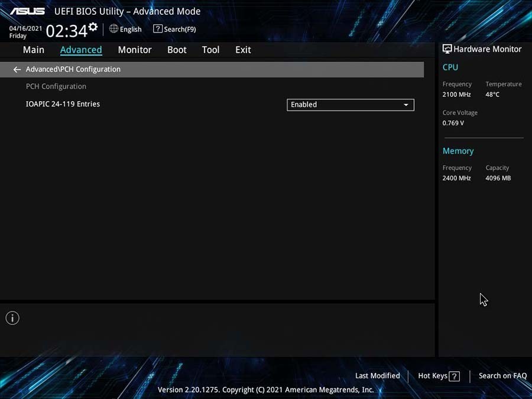
Task: Open the time settings gear icon
Action: pos(93,27)
